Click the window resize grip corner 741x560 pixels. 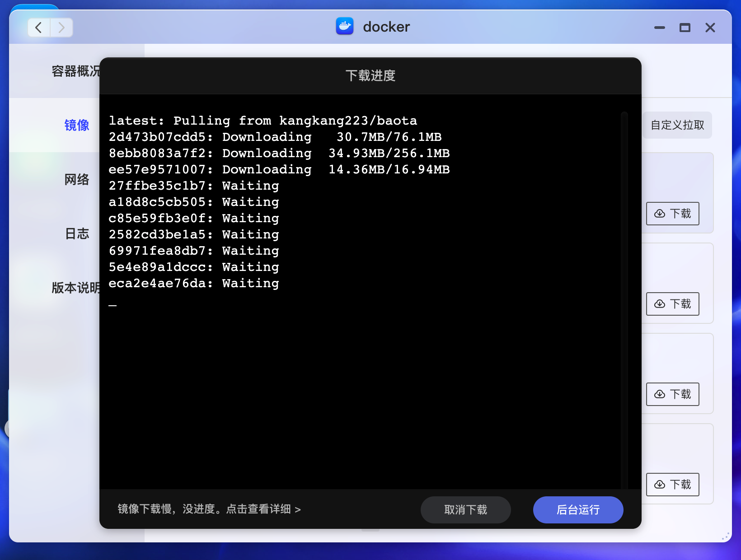[726, 537]
